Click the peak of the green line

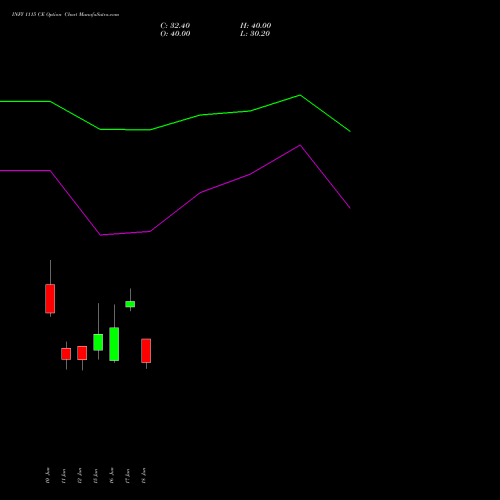300,95
